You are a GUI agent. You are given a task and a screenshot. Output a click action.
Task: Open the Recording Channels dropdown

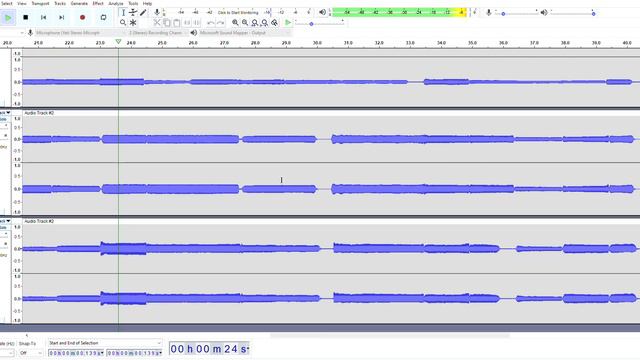click(x=158, y=33)
